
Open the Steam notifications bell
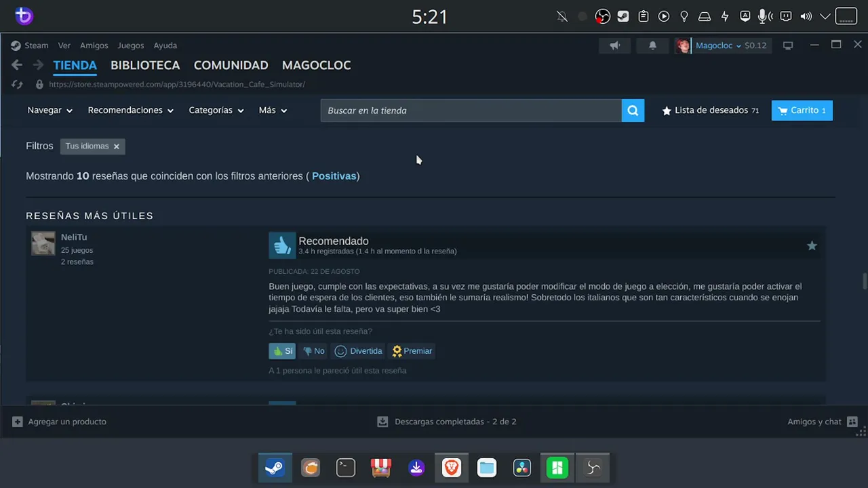tap(652, 45)
